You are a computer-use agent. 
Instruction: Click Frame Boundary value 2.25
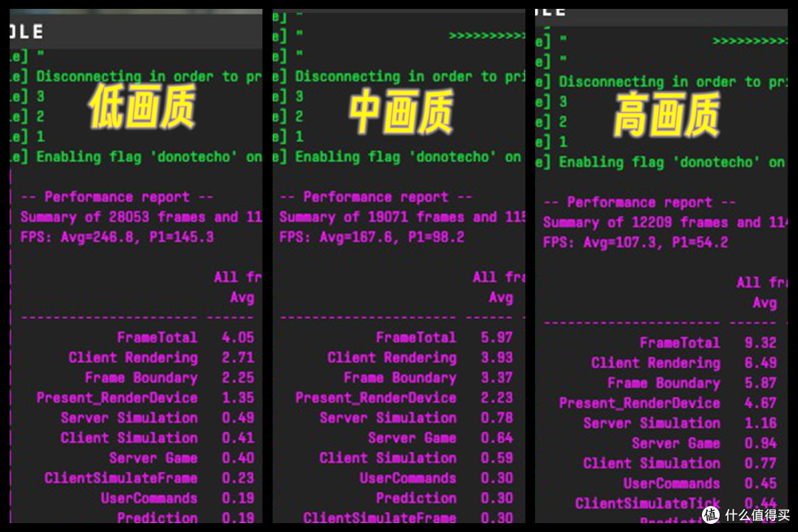click(238, 378)
